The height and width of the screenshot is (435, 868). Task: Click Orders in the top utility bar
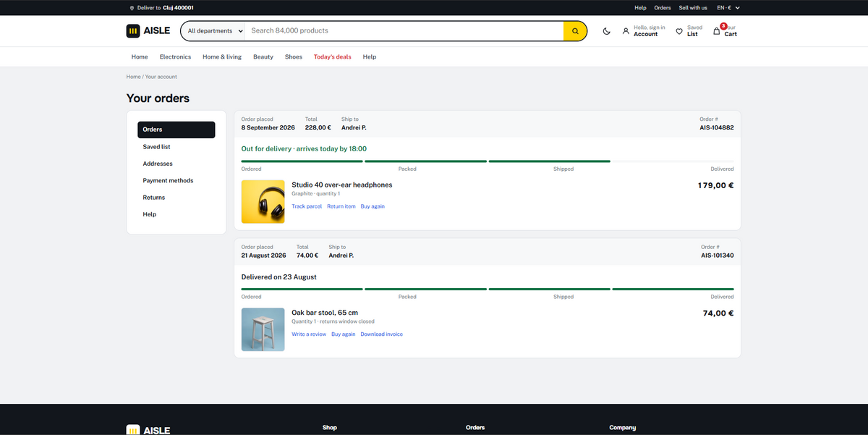[x=663, y=8]
